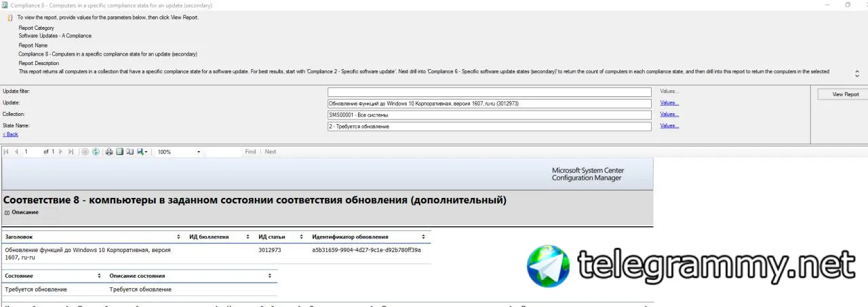Stop report rendering

[x=85, y=152]
